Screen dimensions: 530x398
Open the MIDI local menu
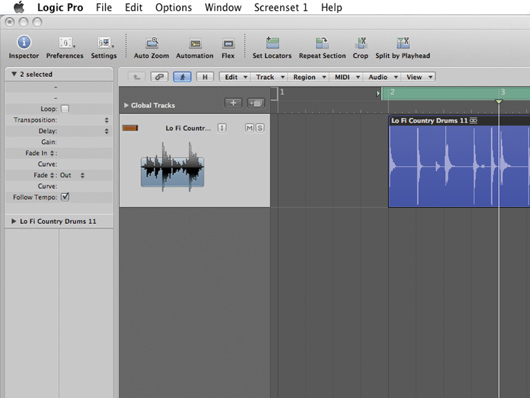pos(346,77)
